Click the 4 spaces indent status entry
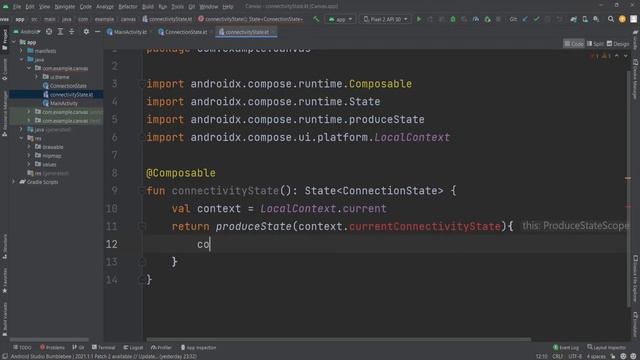 [x=596, y=356]
